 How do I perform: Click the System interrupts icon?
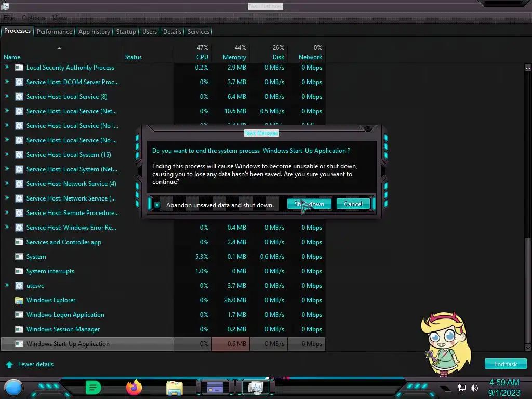19,271
